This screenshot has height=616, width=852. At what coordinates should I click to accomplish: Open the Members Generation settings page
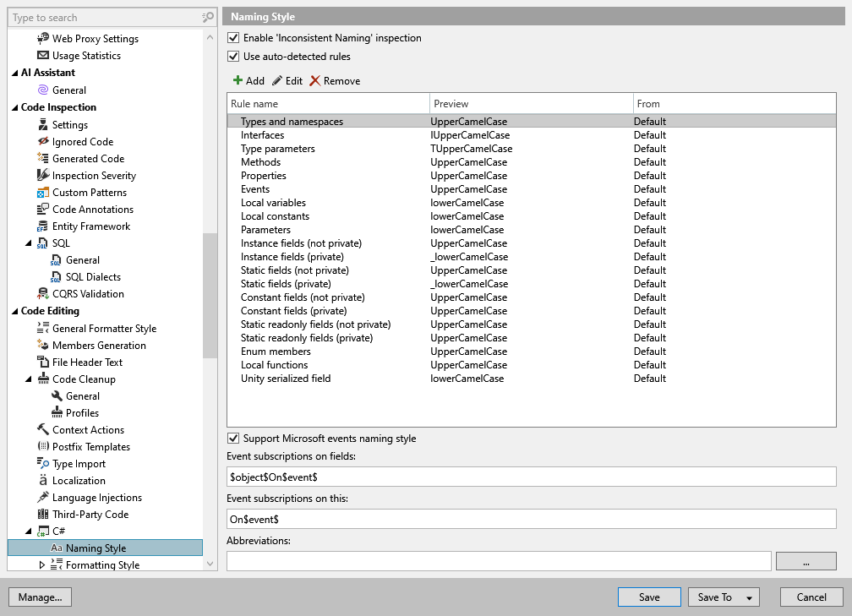click(97, 345)
